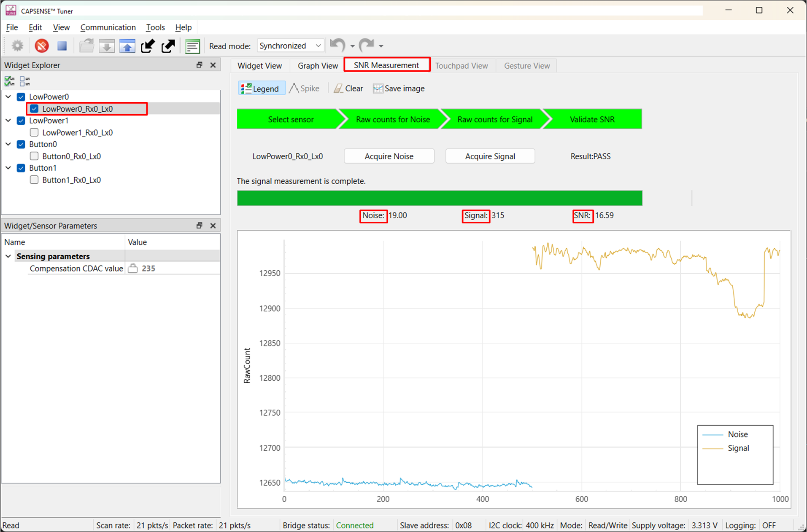Close the Widget Explorer panel
Image resolution: width=807 pixels, height=532 pixels.
(213, 65)
